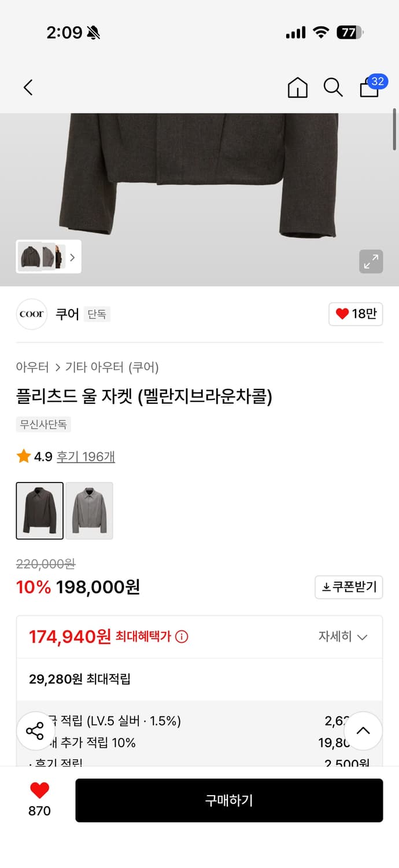Tap the back arrow to return

tap(28, 87)
